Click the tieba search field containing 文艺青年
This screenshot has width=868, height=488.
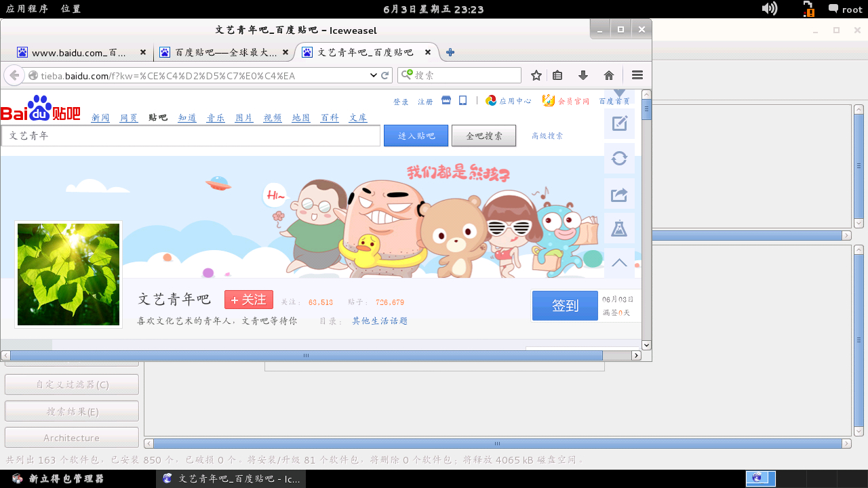pyautogui.click(x=191, y=136)
